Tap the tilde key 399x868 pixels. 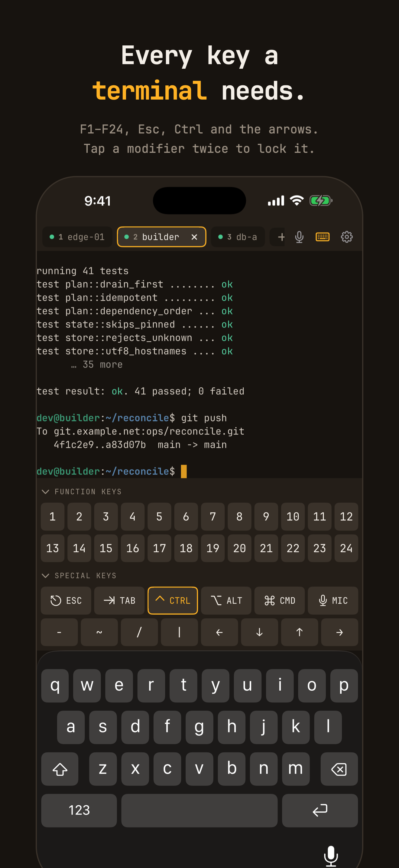[99, 632]
